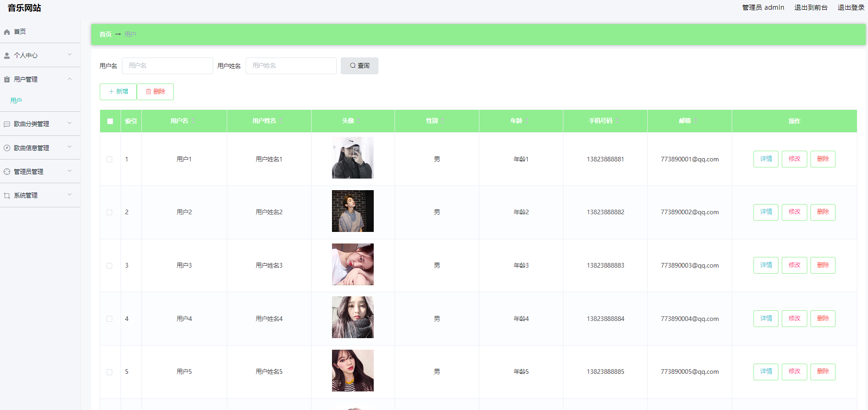Screen dimensions: 868x410
Task: Focus the 用户姓名 search input
Action: point(291,66)
